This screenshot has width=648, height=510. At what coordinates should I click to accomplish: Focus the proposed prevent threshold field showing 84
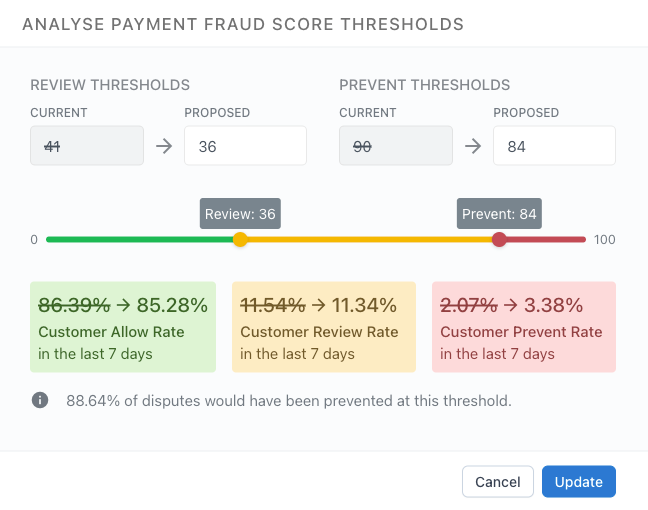(554, 146)
